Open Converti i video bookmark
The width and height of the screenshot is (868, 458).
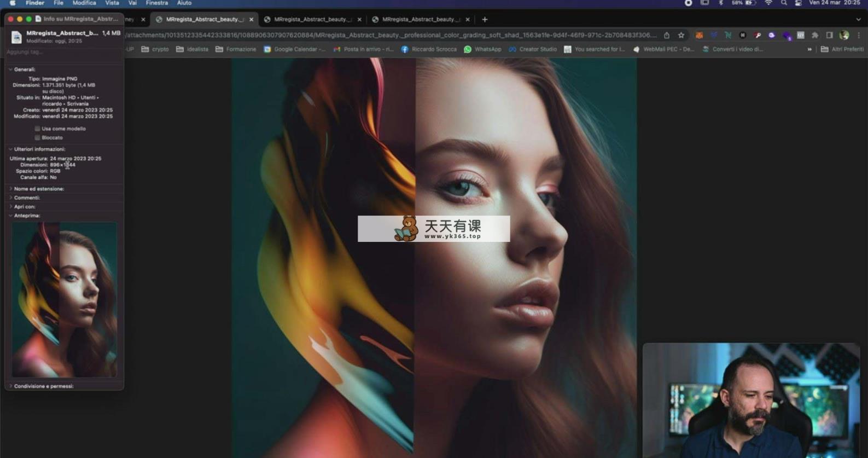[733, 49]
